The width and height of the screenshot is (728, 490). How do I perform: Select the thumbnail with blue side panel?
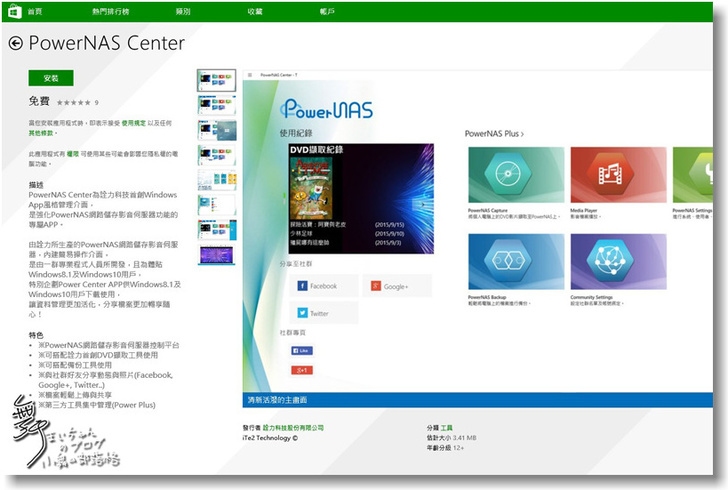coord(216,230)
